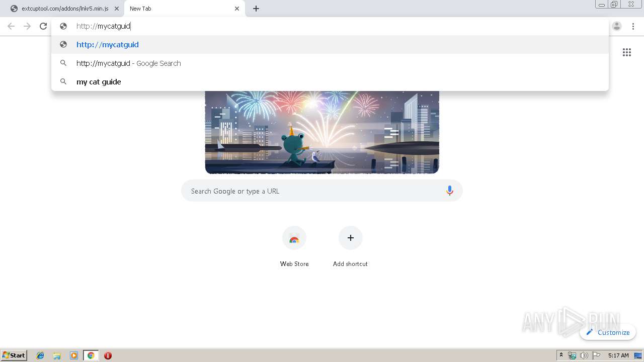Show hidden system tray icons
Viewport: 644px width, 362px height.
click(x=561, y=355)
